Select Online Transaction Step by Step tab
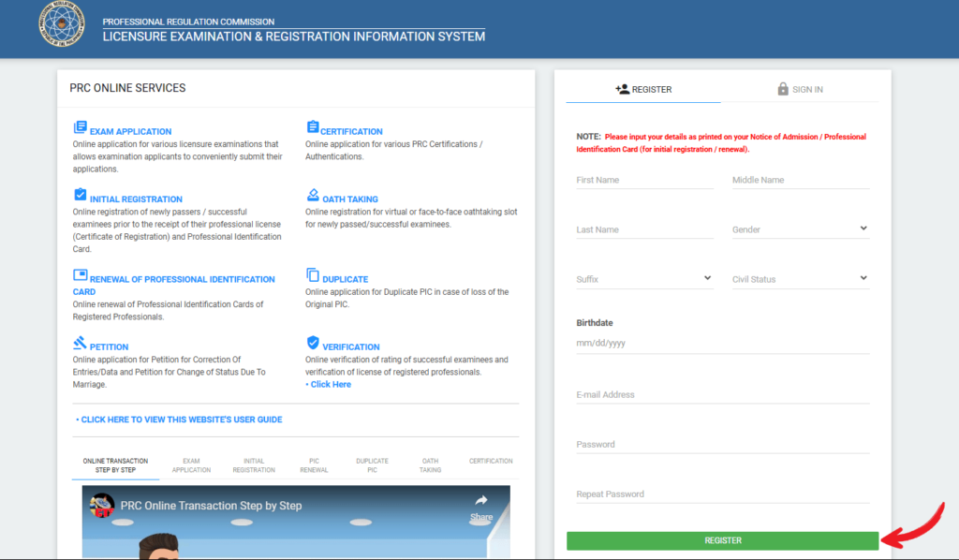The image size is (959, 560). click(x=115, y=465)
